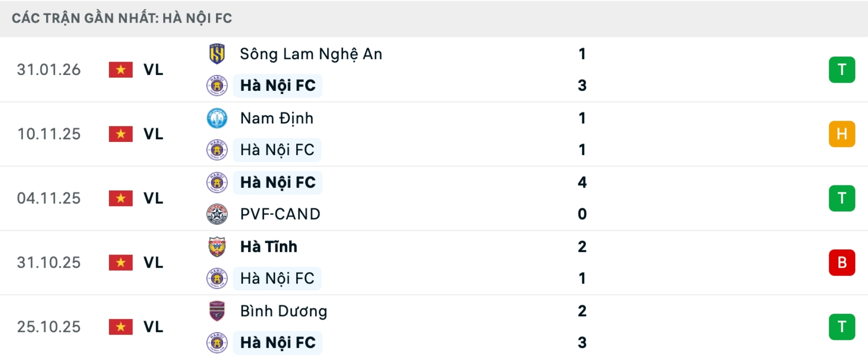Screen dimensions: 868x358
Task: Click the green T badge for 31.01.26
Action: tap(841, 70)
